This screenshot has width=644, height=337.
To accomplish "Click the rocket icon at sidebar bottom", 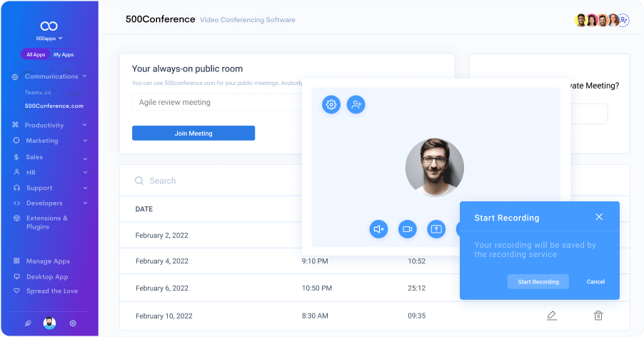I will (x=28, y=323).
